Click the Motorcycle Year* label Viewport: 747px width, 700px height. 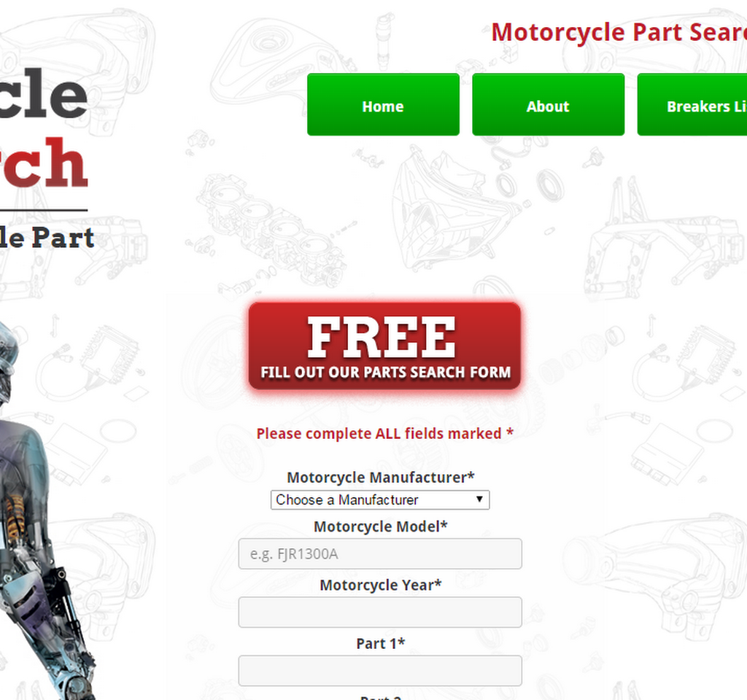(380, 586)
